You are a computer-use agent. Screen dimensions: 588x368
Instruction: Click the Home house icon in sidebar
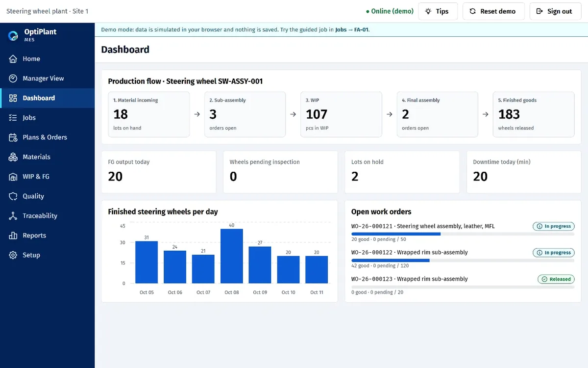tap(13, 59)
